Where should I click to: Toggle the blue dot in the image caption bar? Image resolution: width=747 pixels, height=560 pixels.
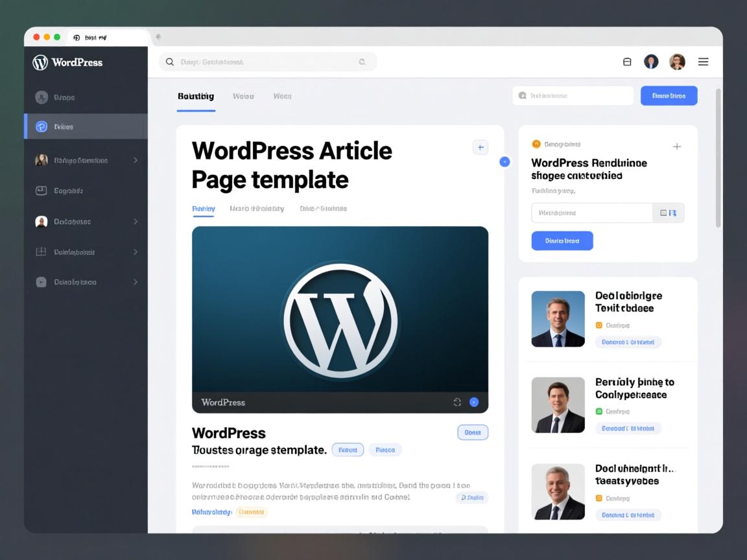coord(474,402)
